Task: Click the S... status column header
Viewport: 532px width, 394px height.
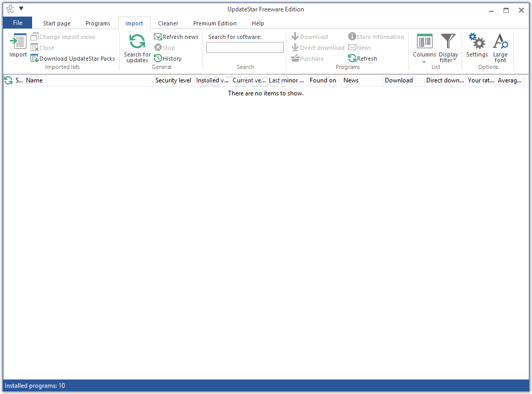Action: click(x=19, y=80)
